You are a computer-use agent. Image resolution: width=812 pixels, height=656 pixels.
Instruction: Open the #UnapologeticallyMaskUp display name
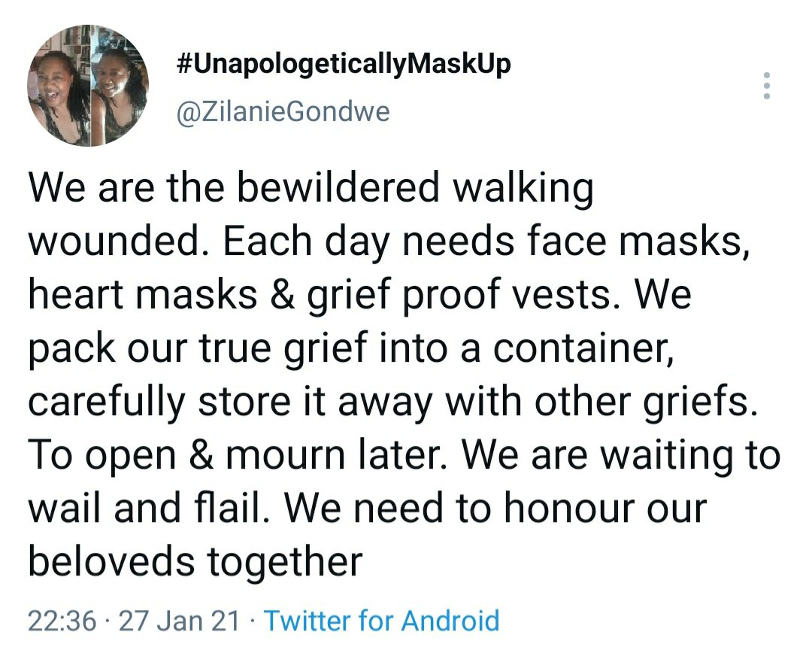click(343, 64)
